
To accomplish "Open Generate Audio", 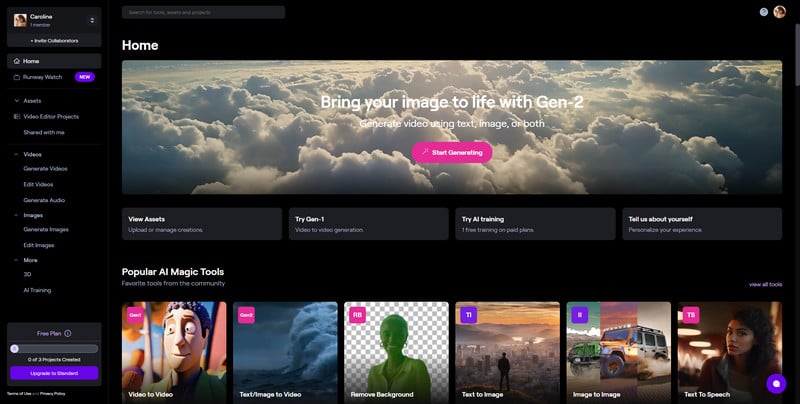I will click(44, 200).
